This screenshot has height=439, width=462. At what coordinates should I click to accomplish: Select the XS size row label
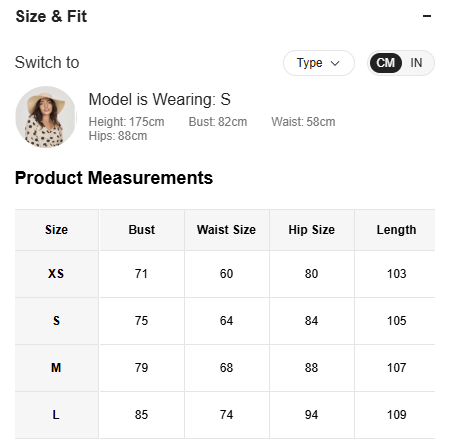coord(56,274)
